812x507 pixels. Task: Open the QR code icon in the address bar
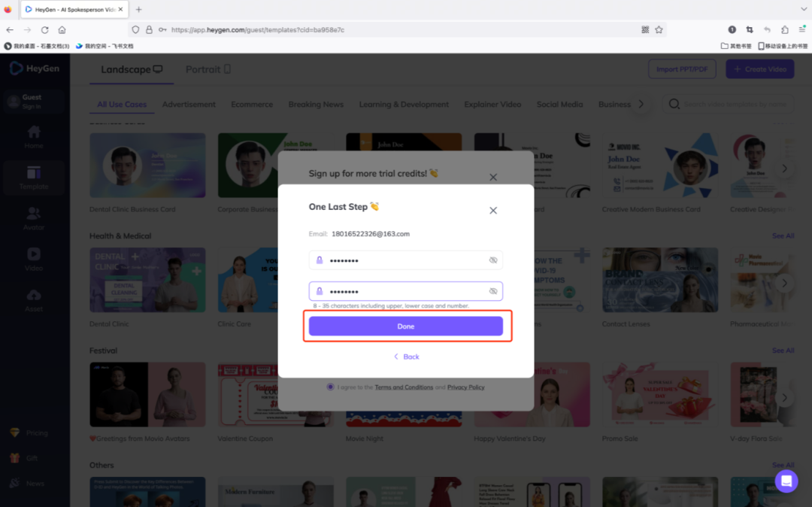click(x=645, y=29)
